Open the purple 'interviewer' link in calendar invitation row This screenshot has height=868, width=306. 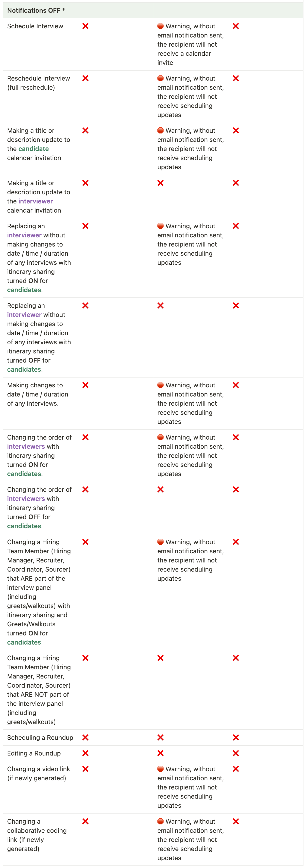pyautogui.click(x=36, y=201)
